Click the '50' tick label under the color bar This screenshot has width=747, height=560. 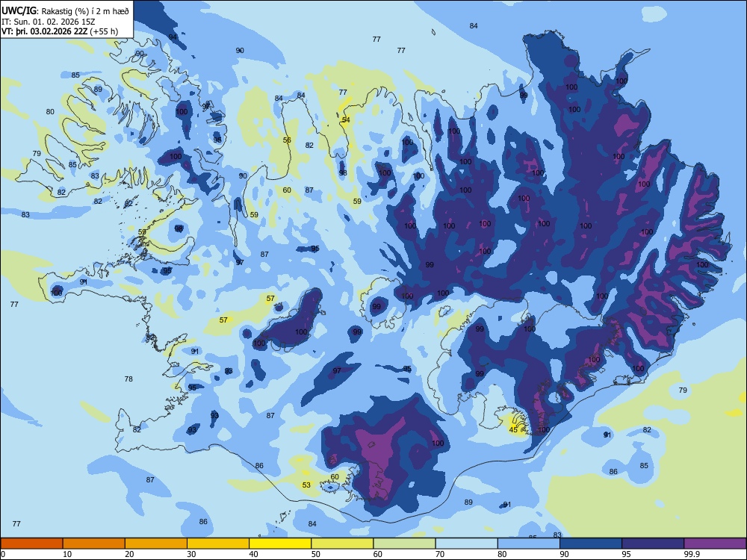coord(316,554)
